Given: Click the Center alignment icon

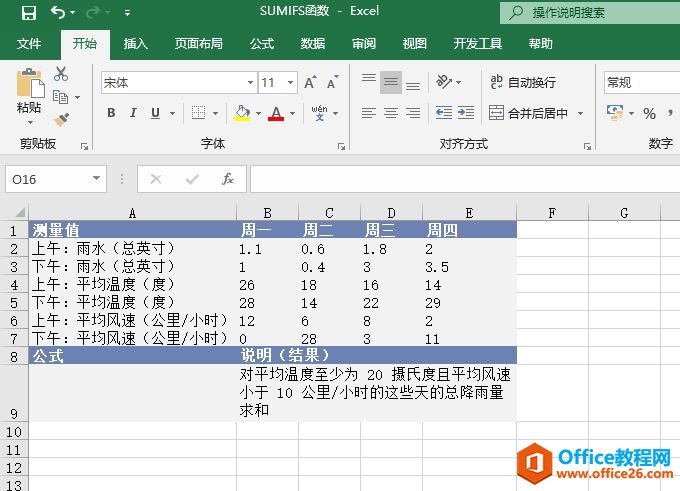Looking at the screenshot, I should [x=391, y=113].
